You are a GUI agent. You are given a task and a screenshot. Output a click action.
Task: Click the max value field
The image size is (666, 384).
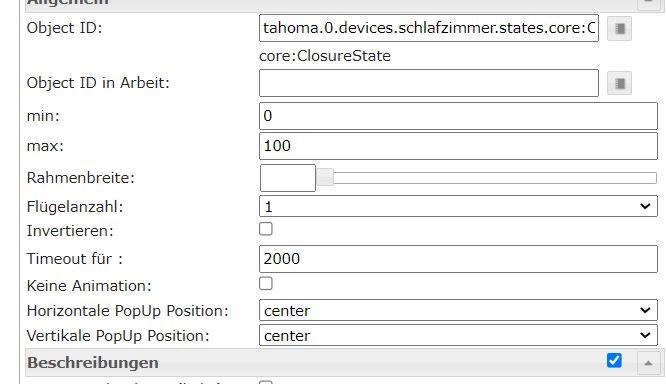(458, 146)
